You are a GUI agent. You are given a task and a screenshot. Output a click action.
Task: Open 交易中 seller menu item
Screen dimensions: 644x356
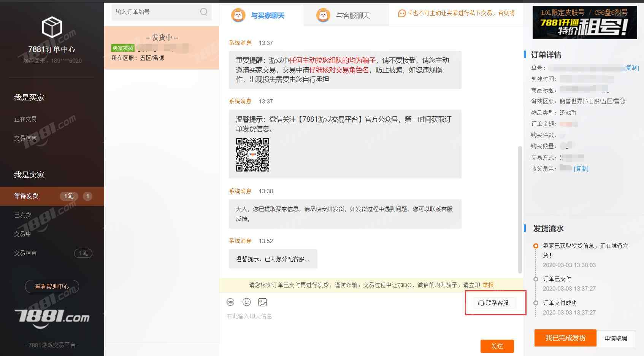pos(23,234)
